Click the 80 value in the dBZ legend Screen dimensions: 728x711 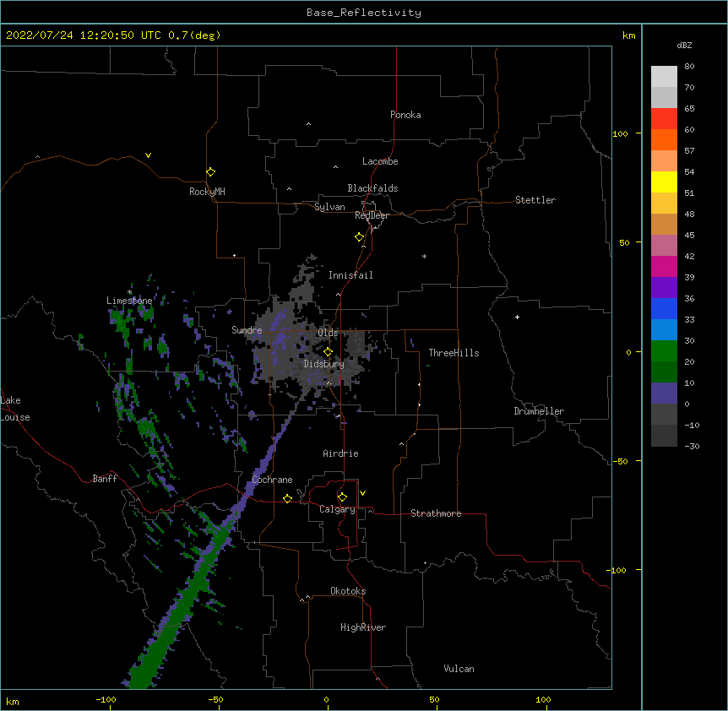(689, 67)
